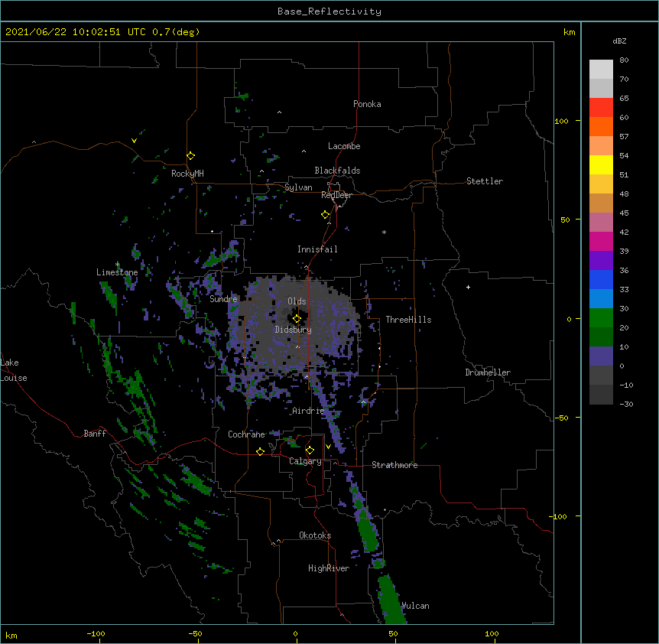659x644 pixels.
Task: Click the royal blue legend swatch
Action: pyautogui.click(x=601, y=279)
